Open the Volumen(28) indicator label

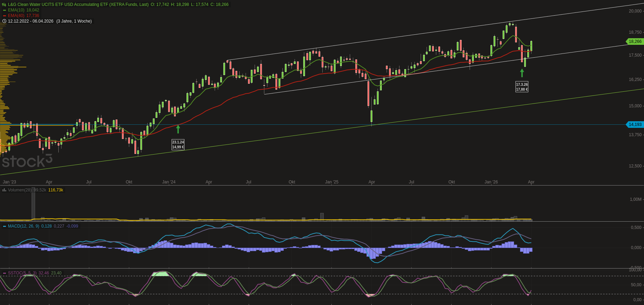[x=19, y=190]
